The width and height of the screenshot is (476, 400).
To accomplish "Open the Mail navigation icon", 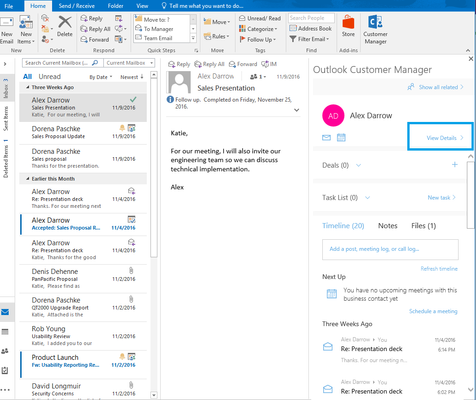I will pos(5,312).
